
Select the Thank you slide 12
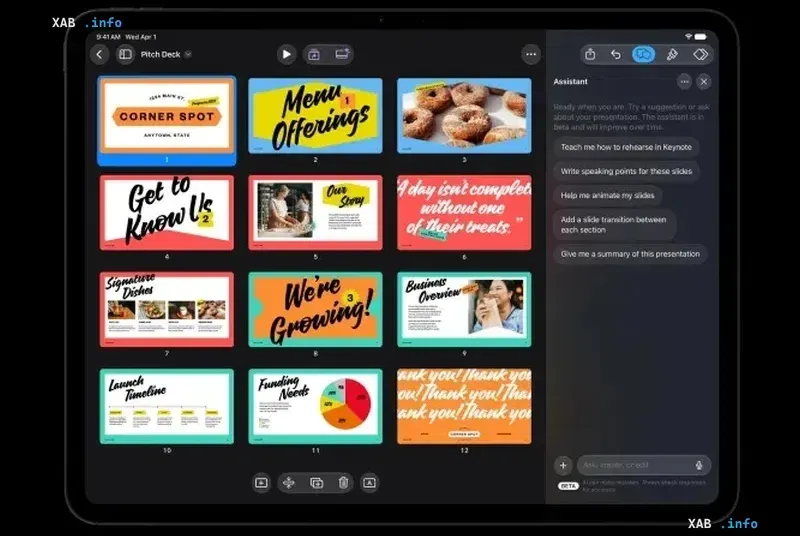(464, 406)
